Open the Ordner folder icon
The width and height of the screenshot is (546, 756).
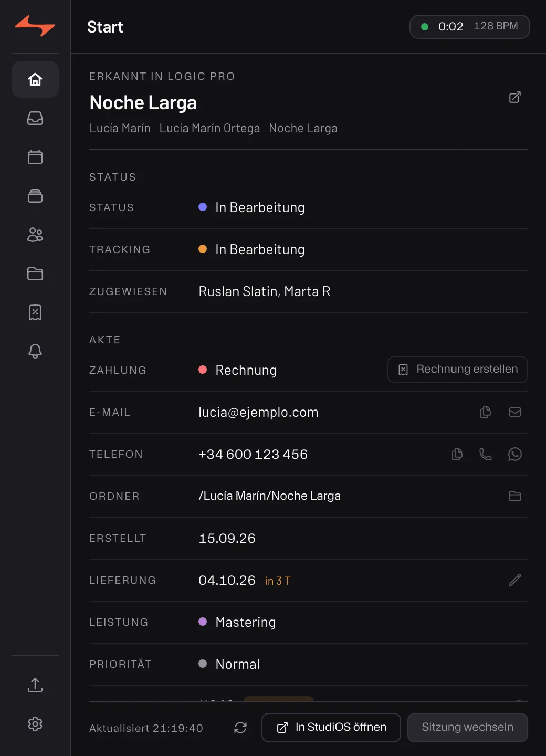click(515, 496)
